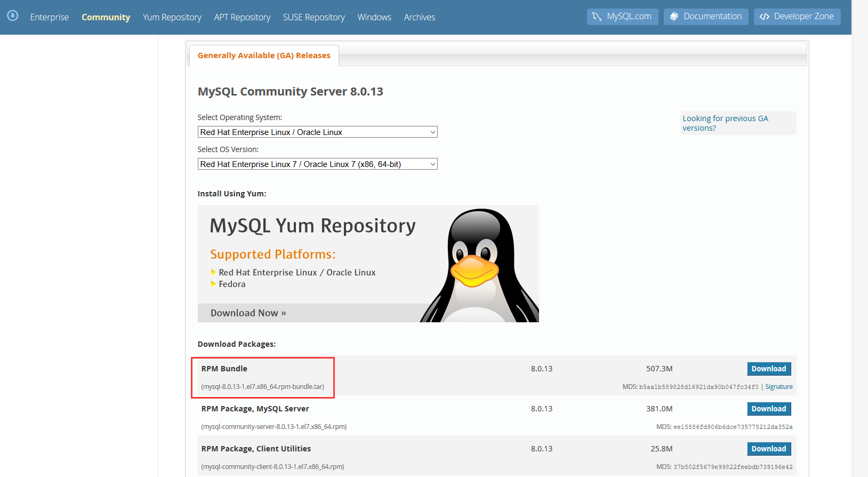Click the 'RPM Package, MySQL Server' title
This screenshot has height=477, width=868.
(x=255, y=409)
